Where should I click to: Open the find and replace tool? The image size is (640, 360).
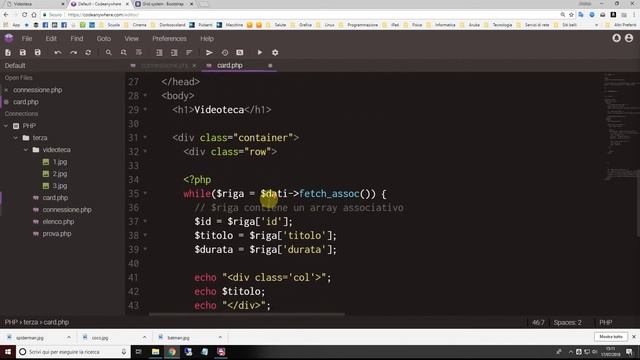(124, 53)
